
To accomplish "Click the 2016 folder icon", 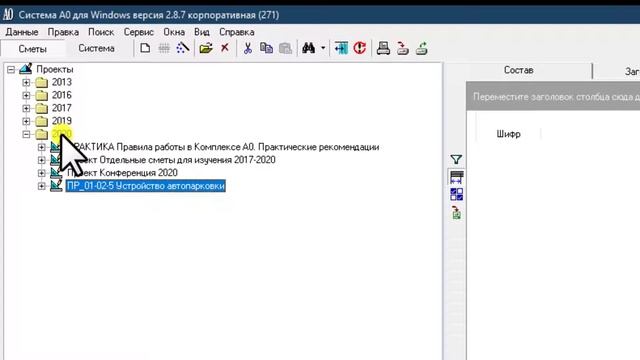I will pyautogui.click(x=41, y=96).
